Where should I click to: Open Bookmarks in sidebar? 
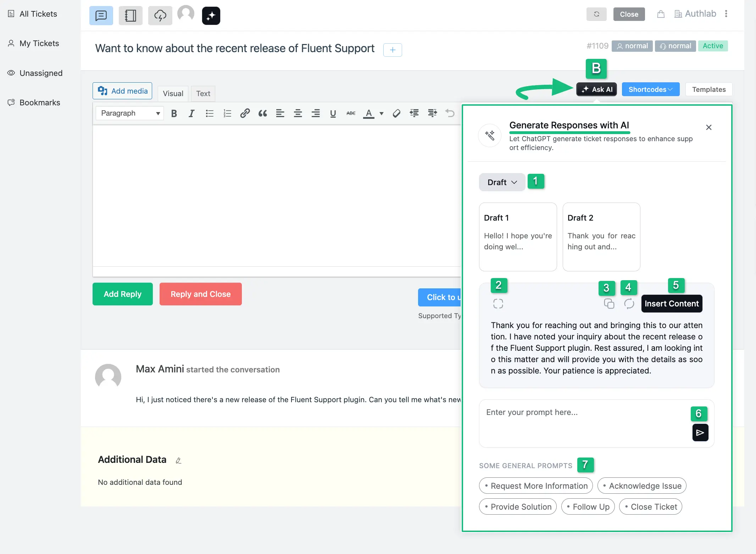click(x=34, y=103)
